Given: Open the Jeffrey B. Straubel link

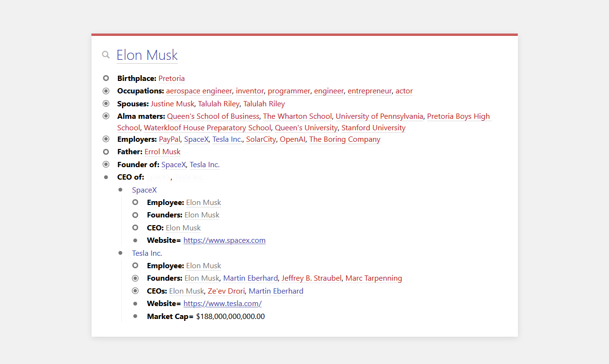Looking at the screenshot, I should pyautogui.click(x=312, y=278).
